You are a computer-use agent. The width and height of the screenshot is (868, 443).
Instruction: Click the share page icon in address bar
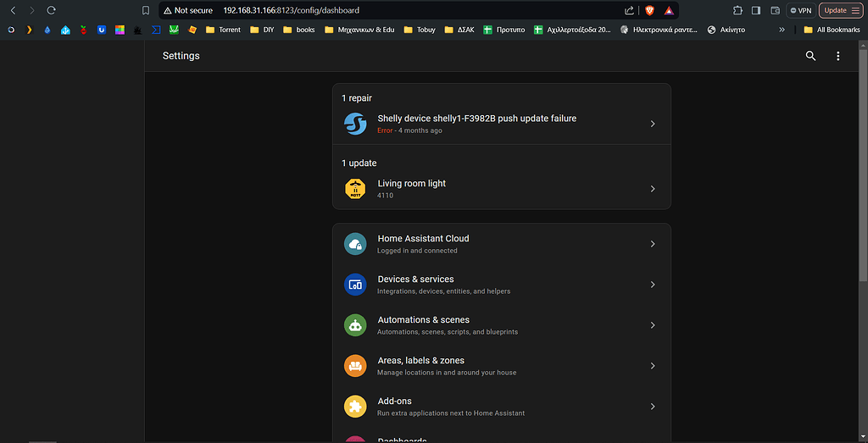pos(629,10)
